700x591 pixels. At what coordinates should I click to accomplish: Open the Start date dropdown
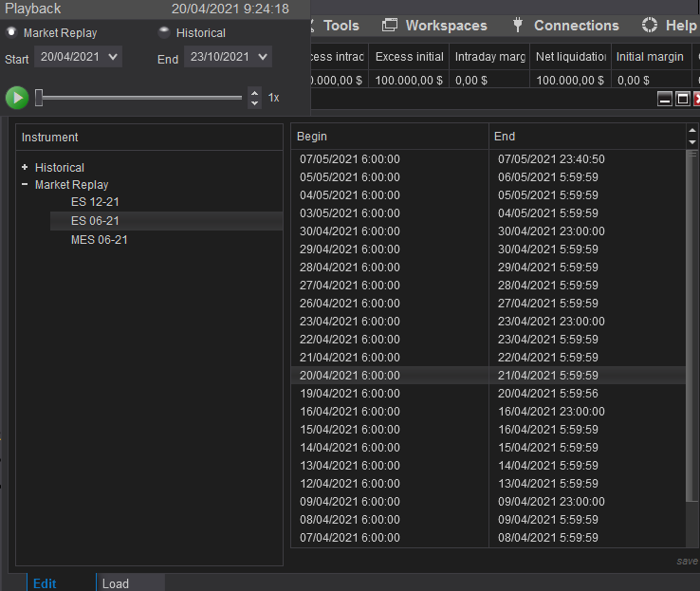coord(78,57)
